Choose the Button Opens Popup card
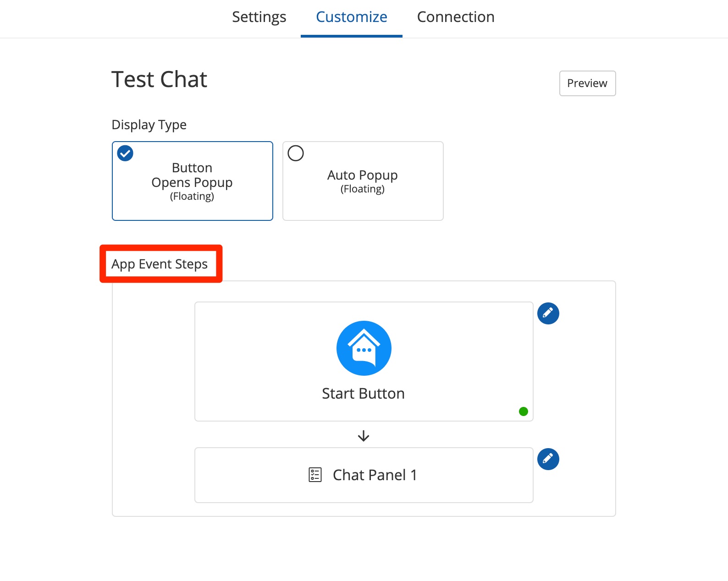This screenshot has width=728, height=581. pos(192,181)
